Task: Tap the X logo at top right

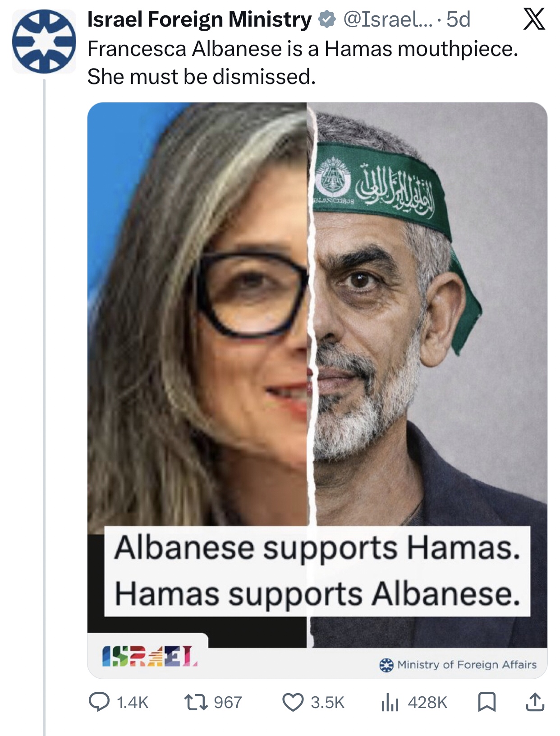Action: coord(534,19)
